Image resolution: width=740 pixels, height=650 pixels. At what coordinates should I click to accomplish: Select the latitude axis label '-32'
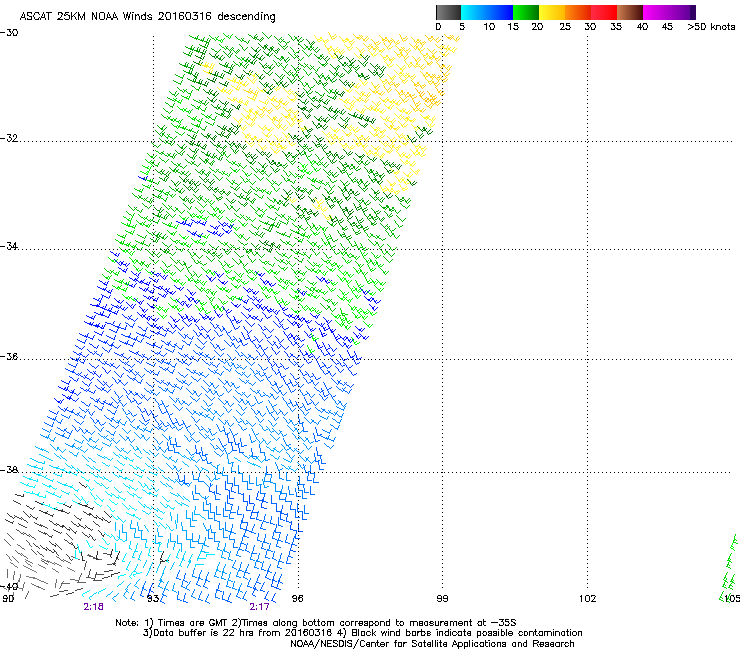tap(9, 138)
